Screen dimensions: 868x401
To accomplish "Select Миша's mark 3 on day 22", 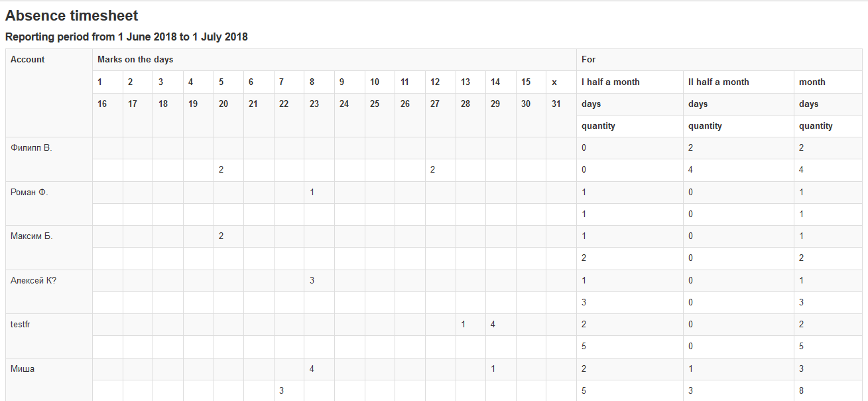I will pos(289,390).
